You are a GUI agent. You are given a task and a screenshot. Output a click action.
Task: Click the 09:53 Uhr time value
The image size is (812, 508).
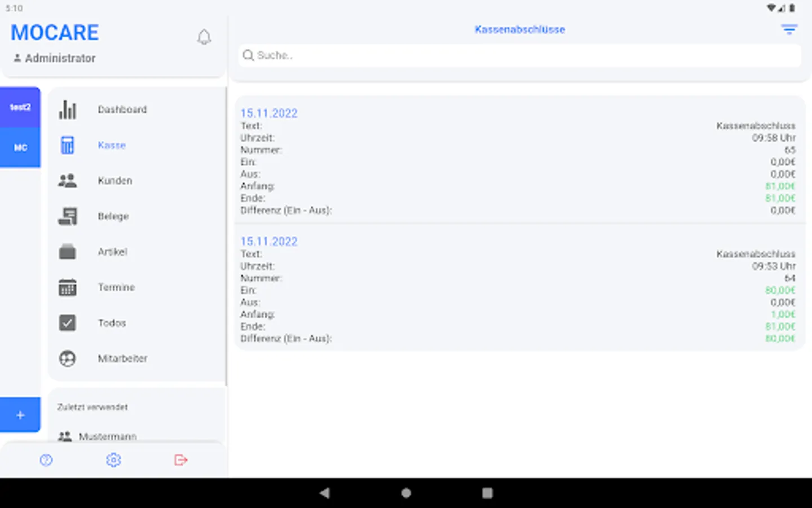(x=774, y=266)
